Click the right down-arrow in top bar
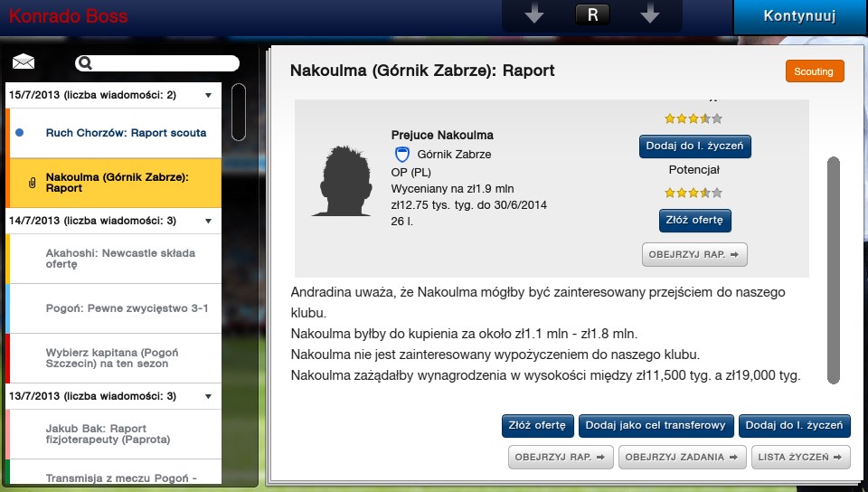The width and height of the screenshot is (868, 492). tap(649, 14)
